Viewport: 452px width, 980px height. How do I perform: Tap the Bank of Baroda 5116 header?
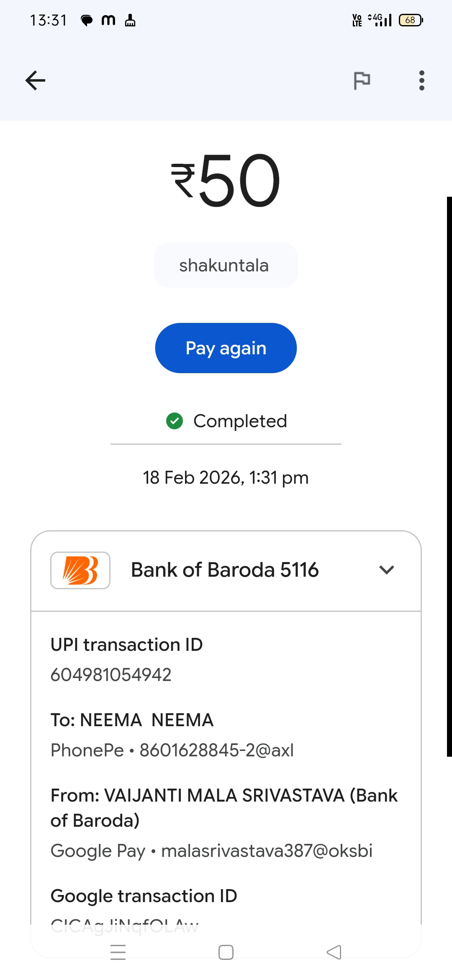tap(225, 570)
